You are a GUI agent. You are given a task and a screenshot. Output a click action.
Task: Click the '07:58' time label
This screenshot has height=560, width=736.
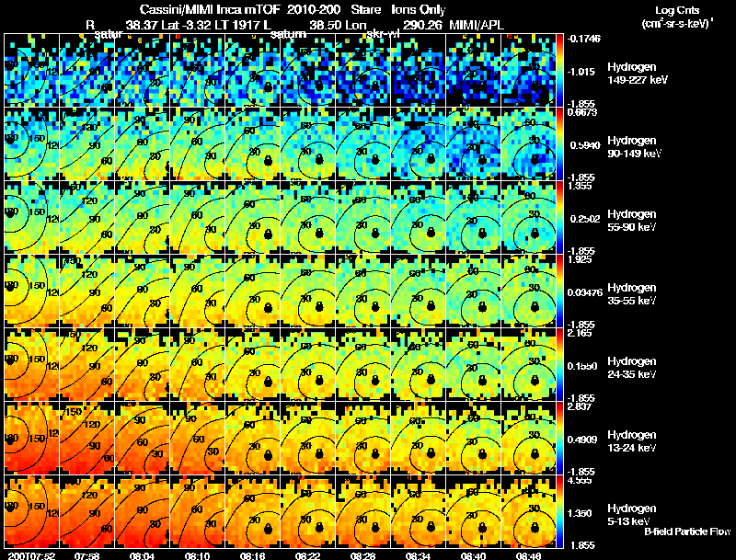tap(86, 555)
